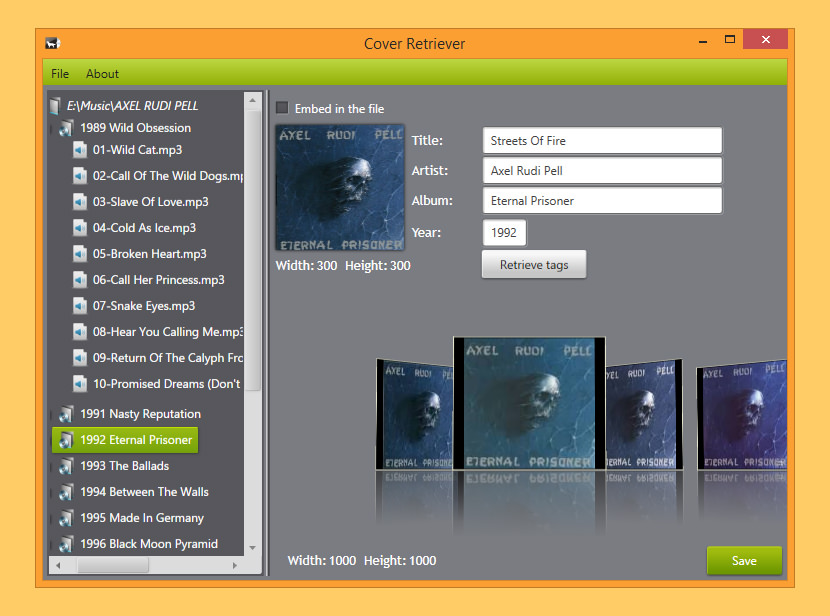Viewport: 830px width, 616px height.
Task: Pick the far-right cover in the carousel
Action: (741, 416)
